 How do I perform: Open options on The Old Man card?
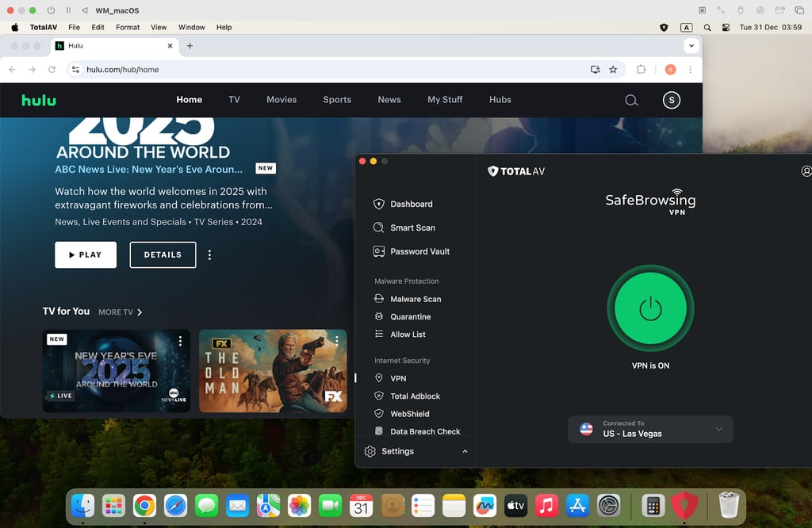click(336, 341)
